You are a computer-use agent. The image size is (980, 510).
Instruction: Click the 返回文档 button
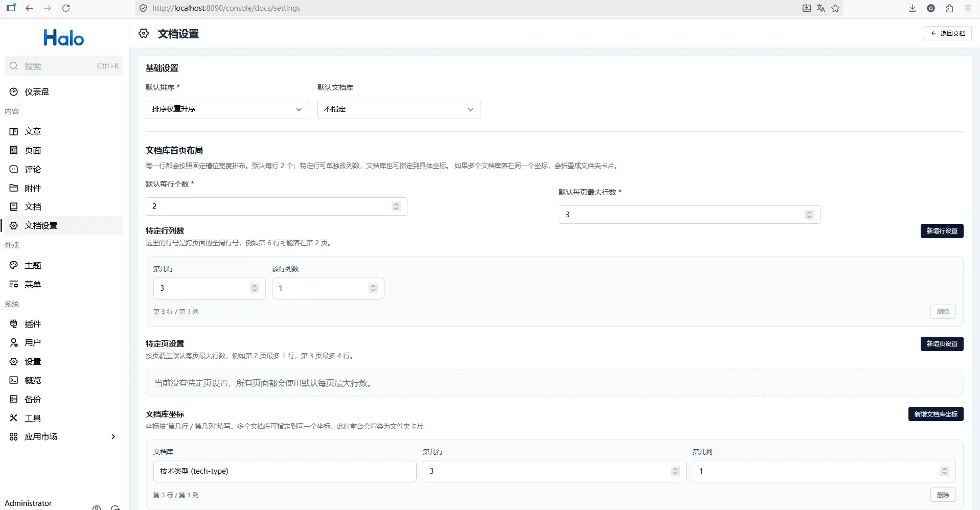[948, 33]
